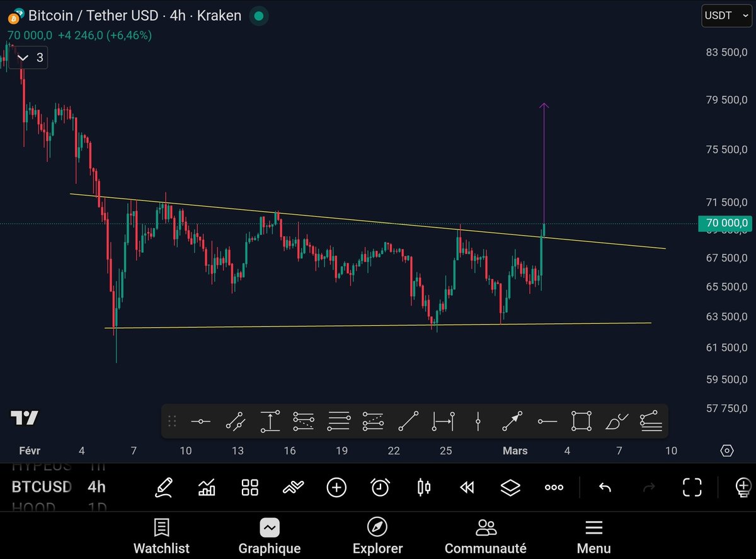The image size is (756, 559).
Task: Go to the Communauté tab
Action: coord(485,536)
